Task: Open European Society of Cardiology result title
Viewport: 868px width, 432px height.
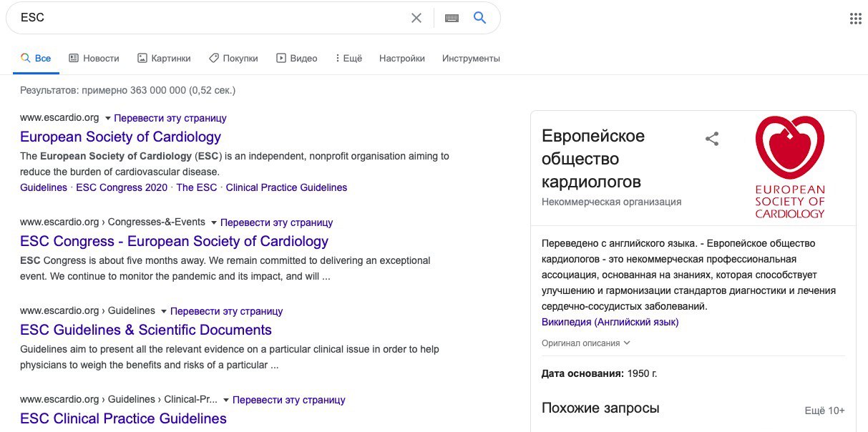Action: (x=120, y=137)
